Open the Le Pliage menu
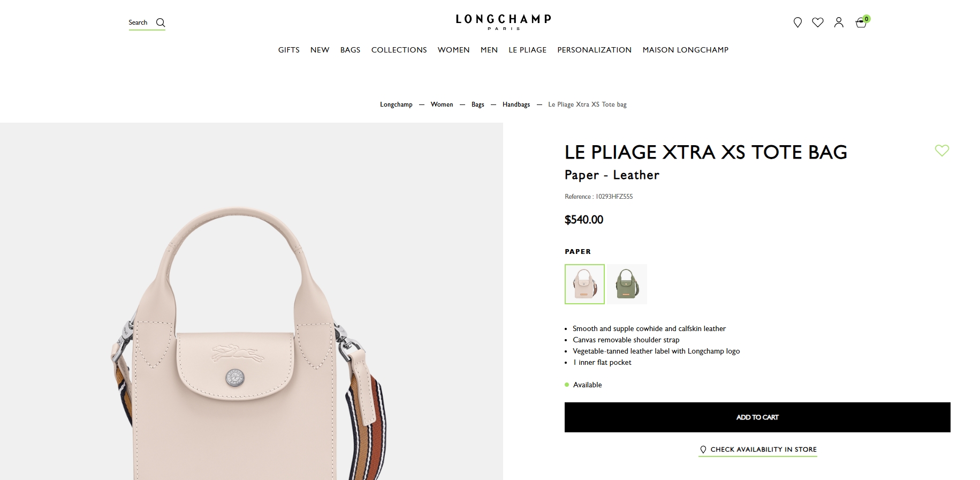Viewport: 980px width, 480px height. [528, 50]
